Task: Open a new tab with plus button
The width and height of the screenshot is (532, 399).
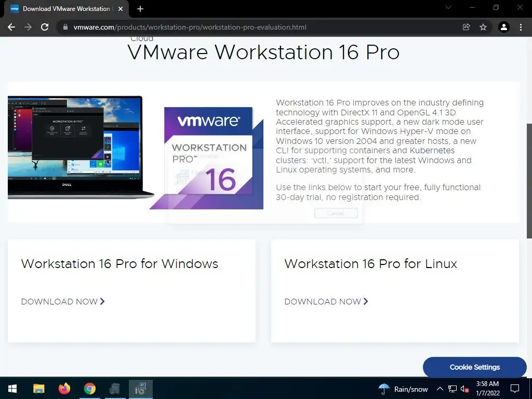Action: coord(140,9)
